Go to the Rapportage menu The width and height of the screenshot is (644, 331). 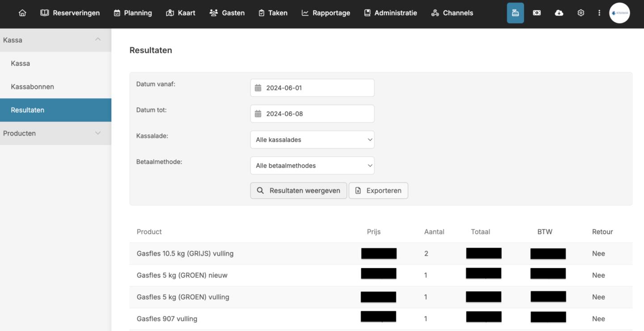[326, 13]
